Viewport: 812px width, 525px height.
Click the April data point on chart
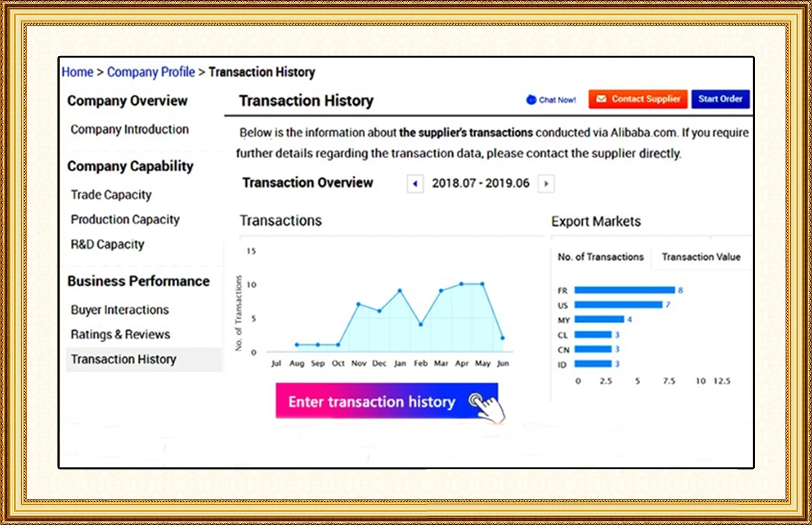(x=461, y=284)
